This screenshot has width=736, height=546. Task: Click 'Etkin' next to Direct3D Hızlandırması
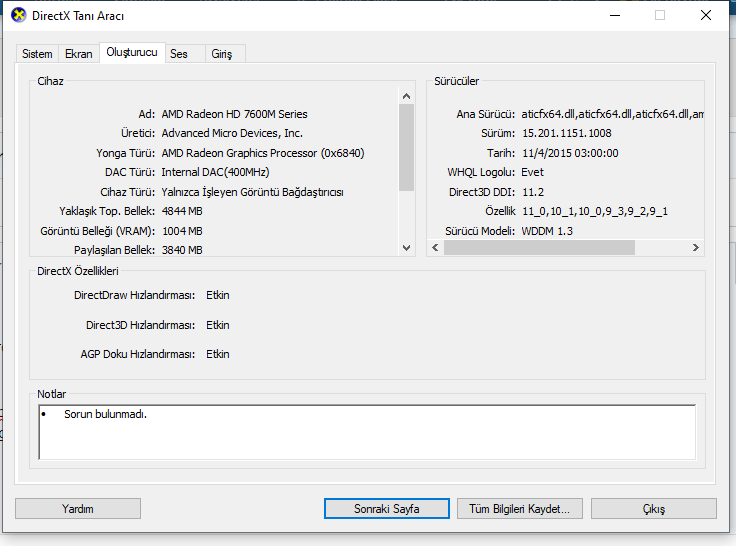click(218, 325)
